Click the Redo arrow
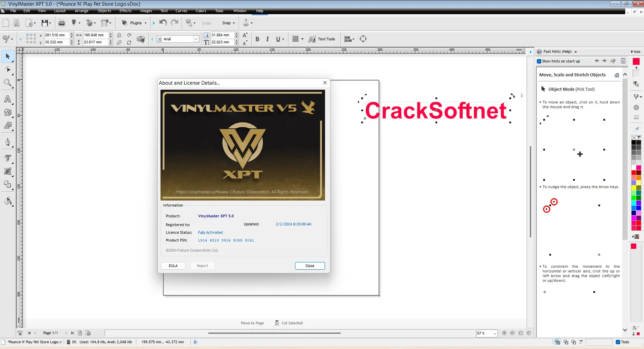Viewport: 644px width, 349px height. [x=175, y=23]
